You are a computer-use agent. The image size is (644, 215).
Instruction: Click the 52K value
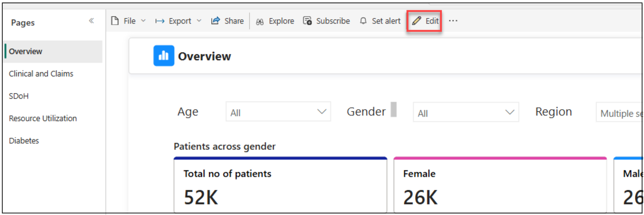pos(201,197)
